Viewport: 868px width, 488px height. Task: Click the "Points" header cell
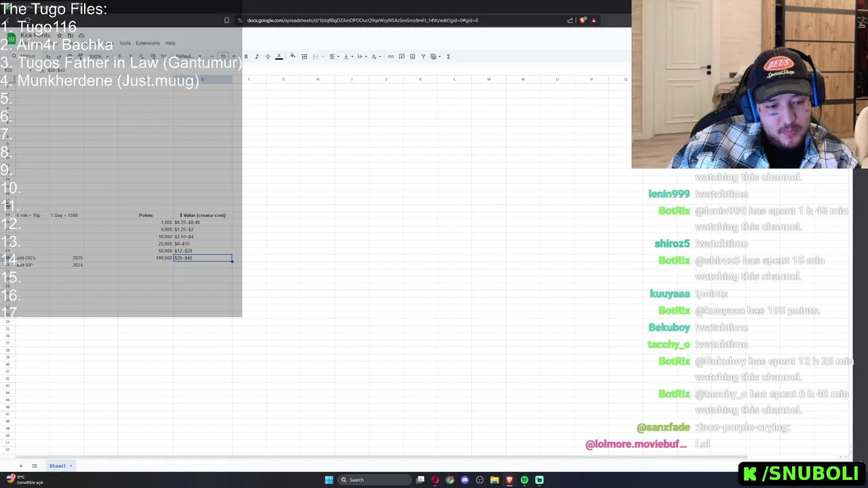tap(146, 215)
